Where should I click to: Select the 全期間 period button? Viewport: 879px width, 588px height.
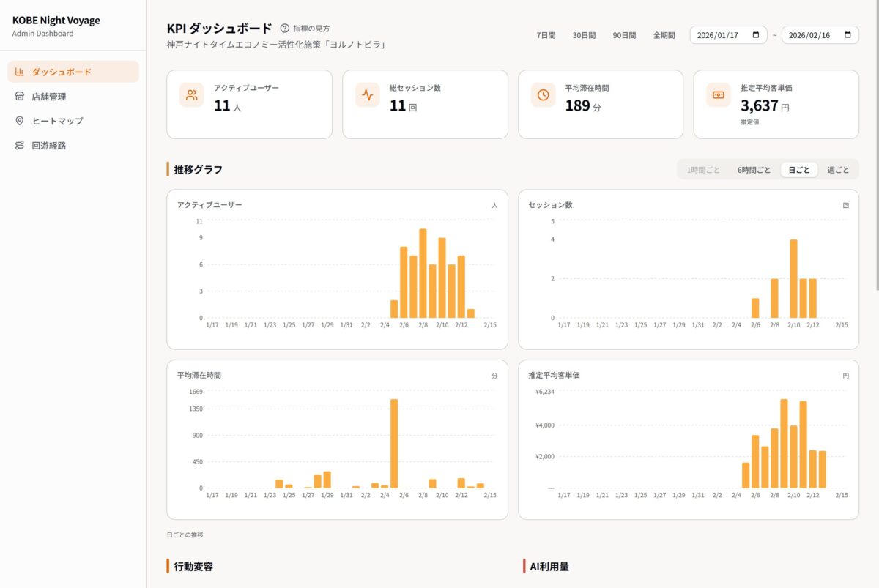[664, 35]
